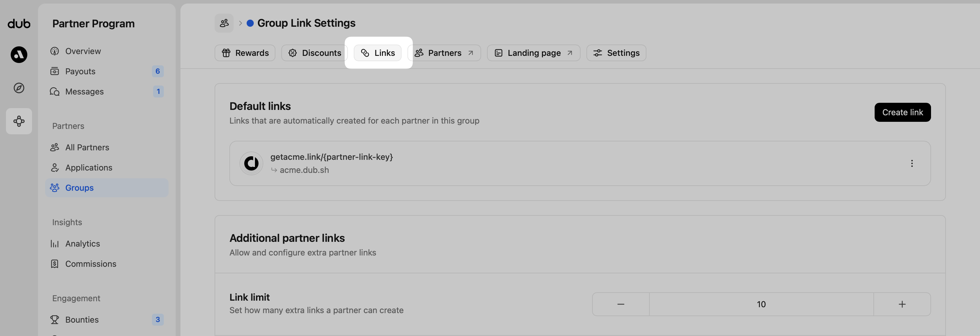The image size is (980, 336).
Task: Increase link limit with plus button
Action: 902,304
